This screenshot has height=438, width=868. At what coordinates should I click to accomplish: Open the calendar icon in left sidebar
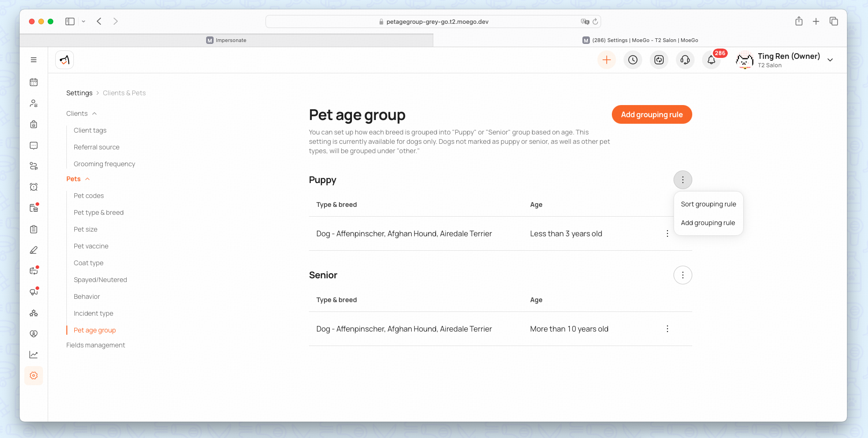pyautogui.click(x=34, y=82)
